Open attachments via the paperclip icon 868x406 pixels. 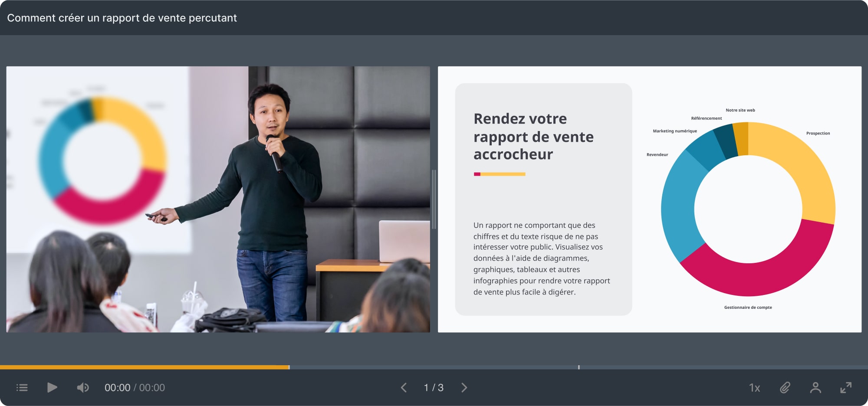coord(786,387)
